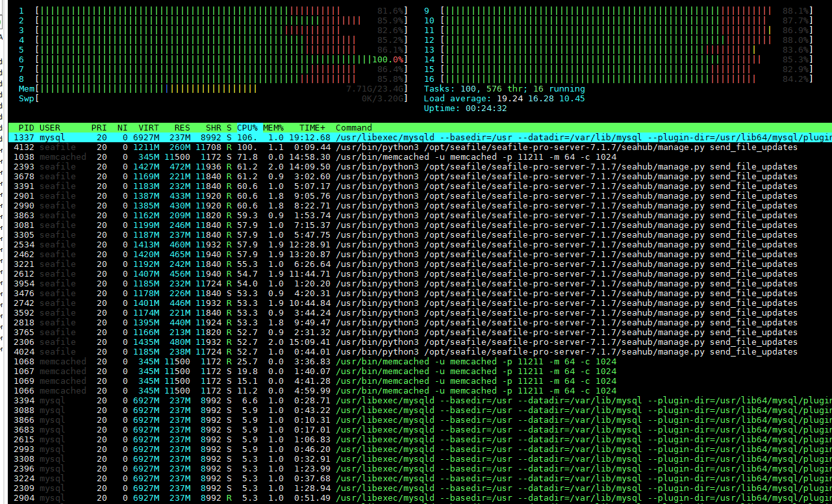Click the PID column header

[x=26, y=128]
